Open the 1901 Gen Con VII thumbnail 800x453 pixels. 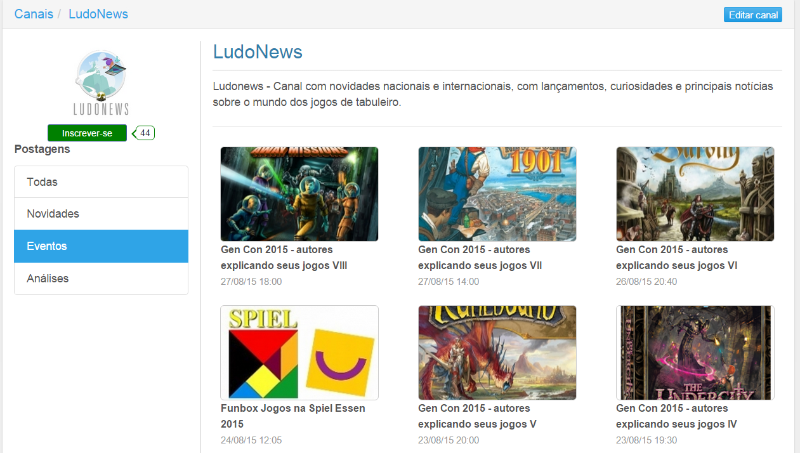pos(497,194)
